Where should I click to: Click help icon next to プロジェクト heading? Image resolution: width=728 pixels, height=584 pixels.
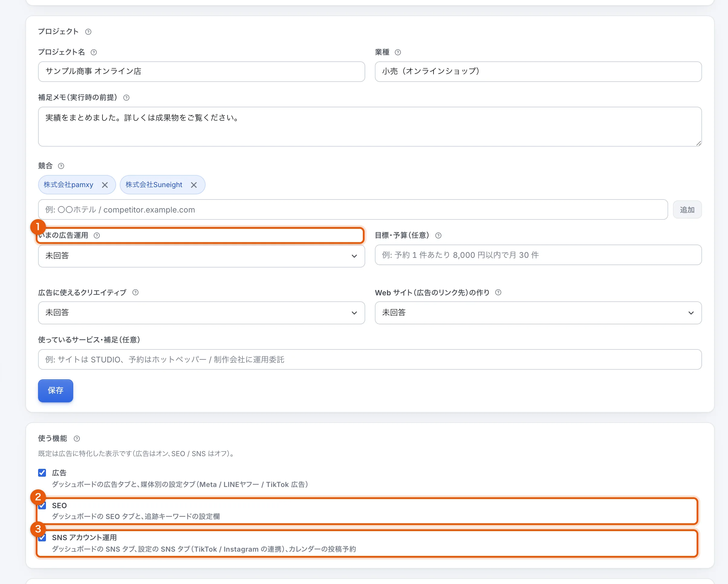88,32
